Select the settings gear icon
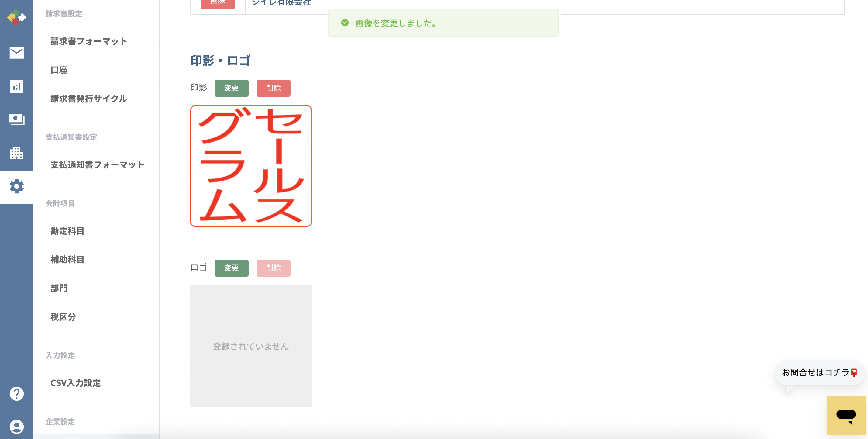 coord(16,186)
